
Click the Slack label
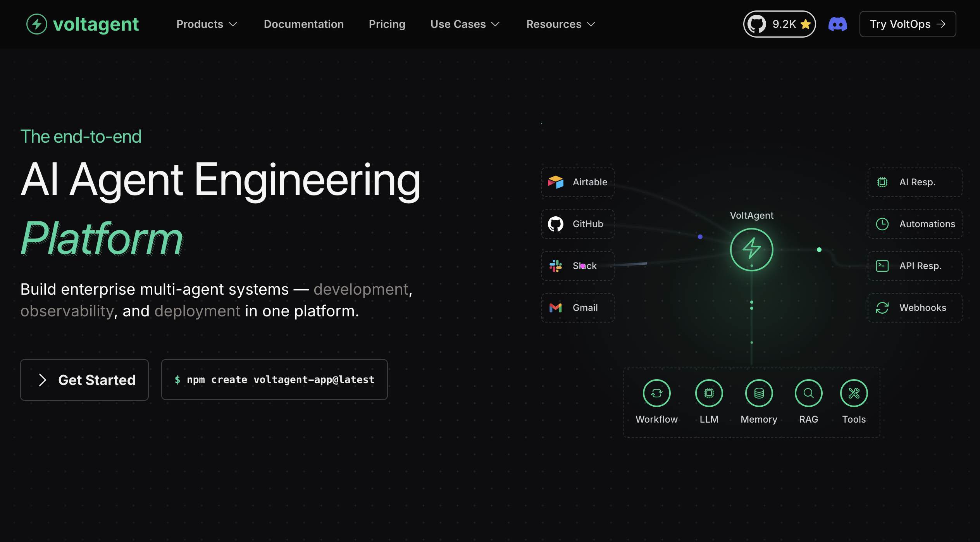pyautogui.click(x=585, y=266)
